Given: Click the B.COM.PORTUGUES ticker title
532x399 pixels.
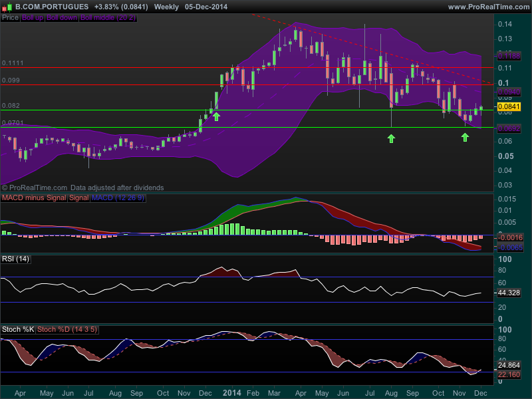Looking at the screenshot, I should pos(52,7).
